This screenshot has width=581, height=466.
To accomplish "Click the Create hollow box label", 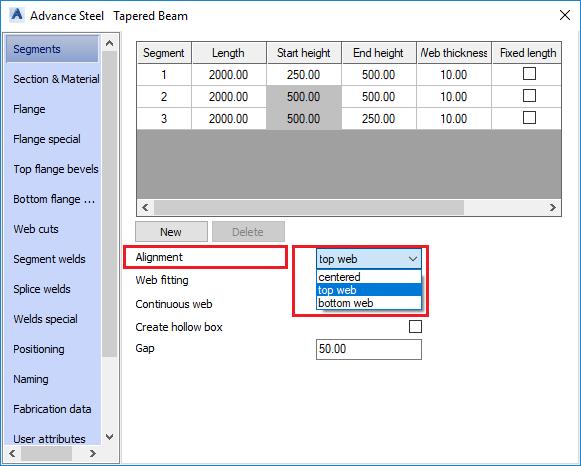I will pos(179,327).
